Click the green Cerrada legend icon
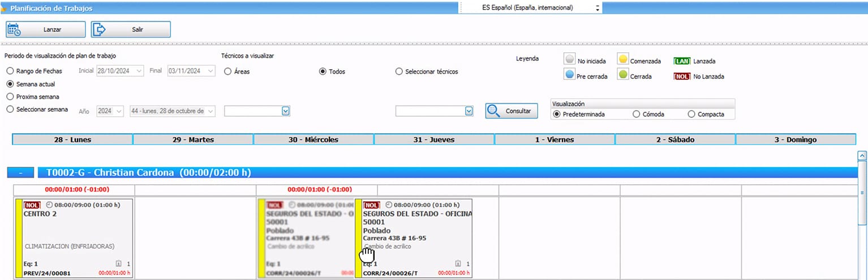This screenshot has width=868, height=280. tap(622, 75)
